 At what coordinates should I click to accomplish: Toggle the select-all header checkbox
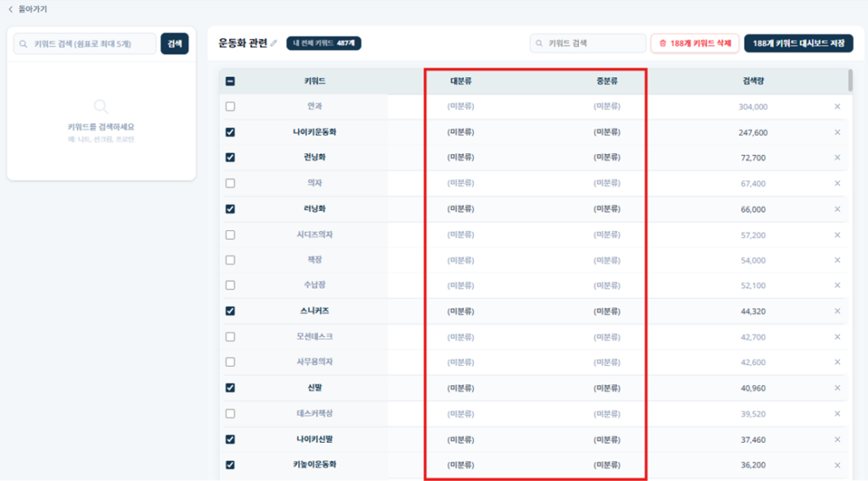pos(231,82)
